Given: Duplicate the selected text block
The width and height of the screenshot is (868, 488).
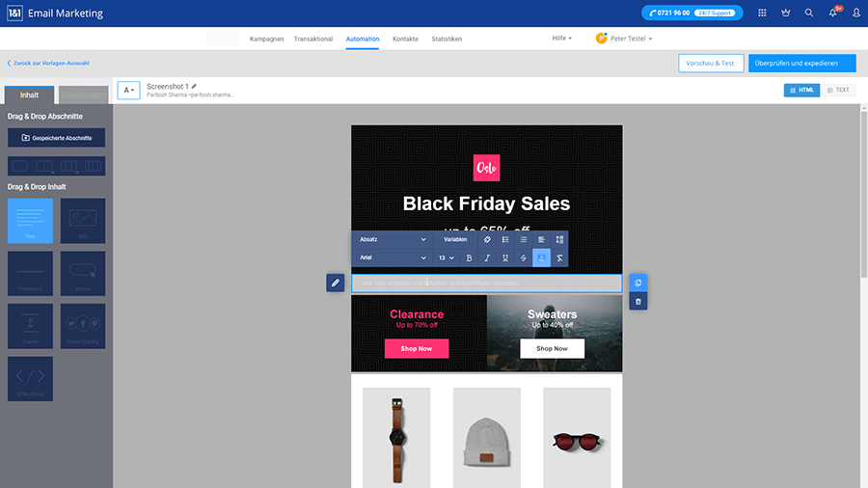Looking at the screenshot, I should [637, 282].
